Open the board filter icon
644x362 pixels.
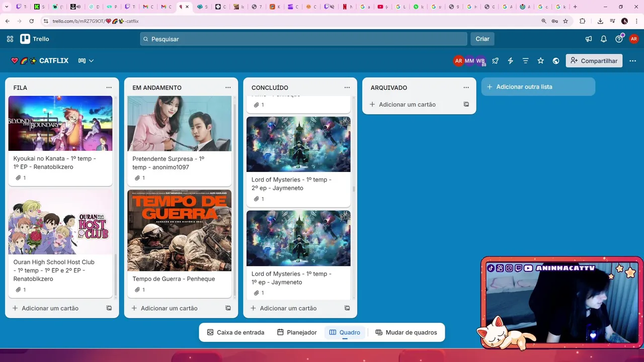[526, 61]
